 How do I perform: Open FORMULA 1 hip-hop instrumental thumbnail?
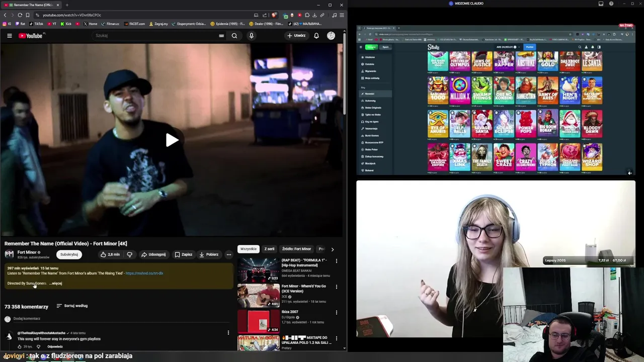tap(259, 269)
